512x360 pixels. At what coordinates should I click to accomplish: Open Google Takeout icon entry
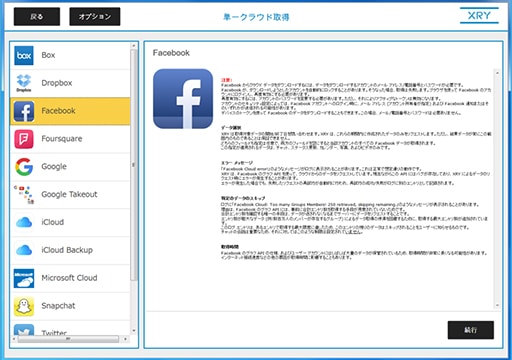tap(24, 194)
